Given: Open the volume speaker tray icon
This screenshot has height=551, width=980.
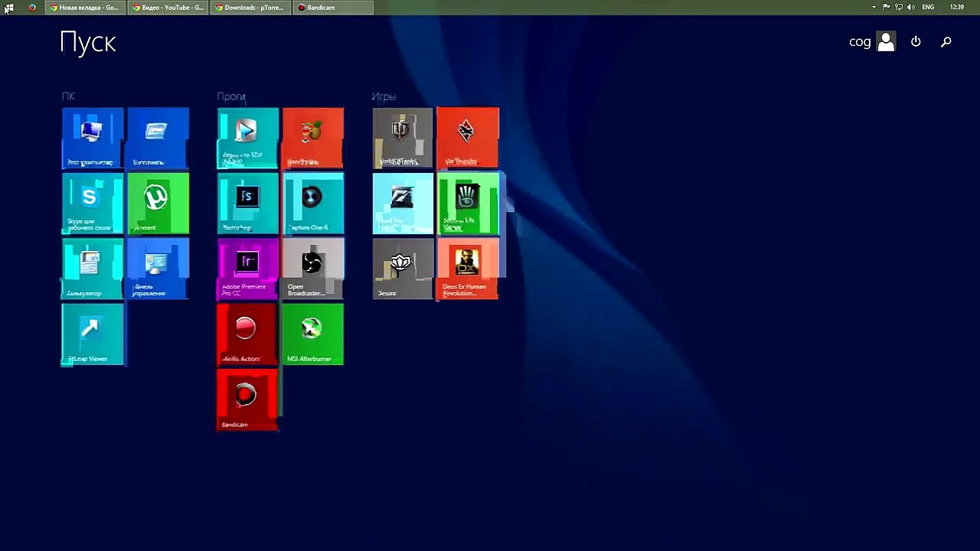Looking at the screenshot, I should coord(910,8).
